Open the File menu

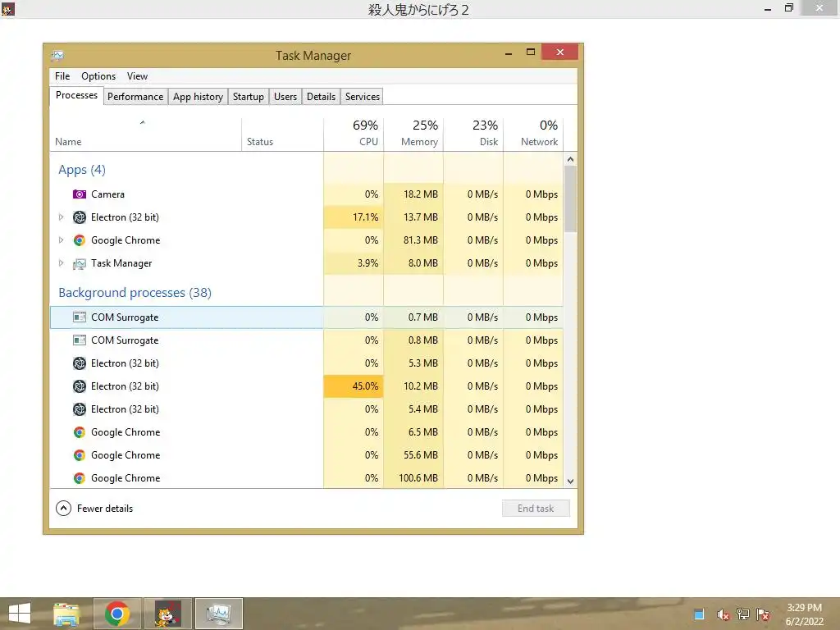coord(62,76)
